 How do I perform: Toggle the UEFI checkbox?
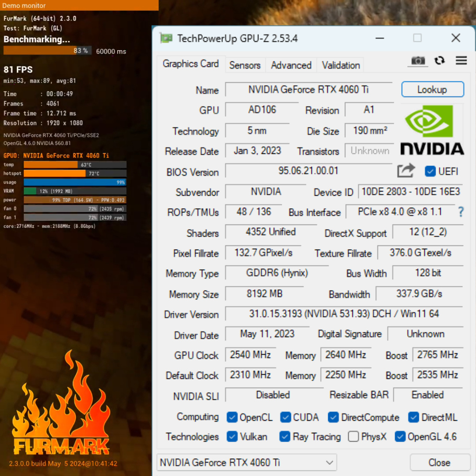pos(430,171)
